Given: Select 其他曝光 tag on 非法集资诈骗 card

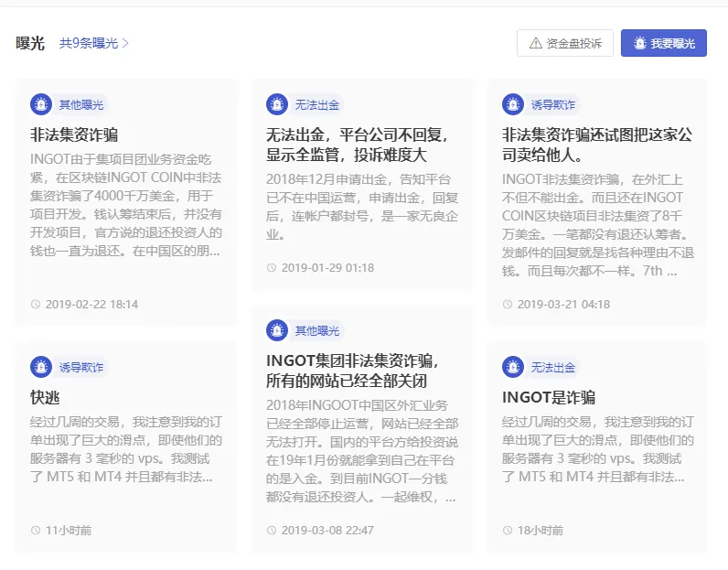Looking at the screenshot, I should [81, 104].
